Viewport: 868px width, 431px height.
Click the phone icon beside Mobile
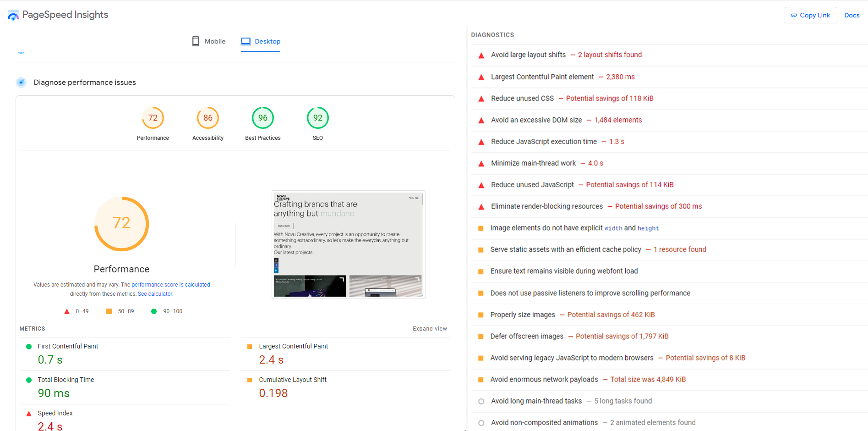click(x=196, y=41)
